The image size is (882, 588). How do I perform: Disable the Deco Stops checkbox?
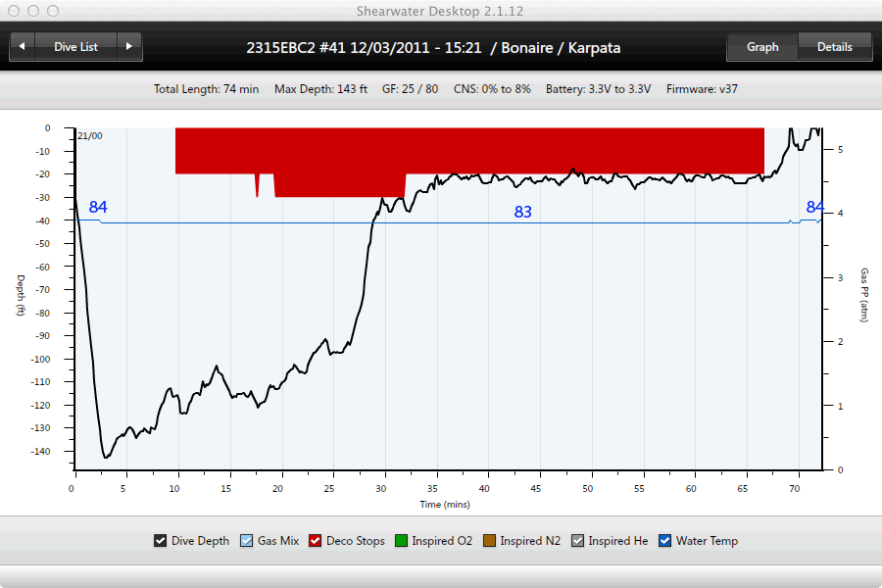coord(316,541)
